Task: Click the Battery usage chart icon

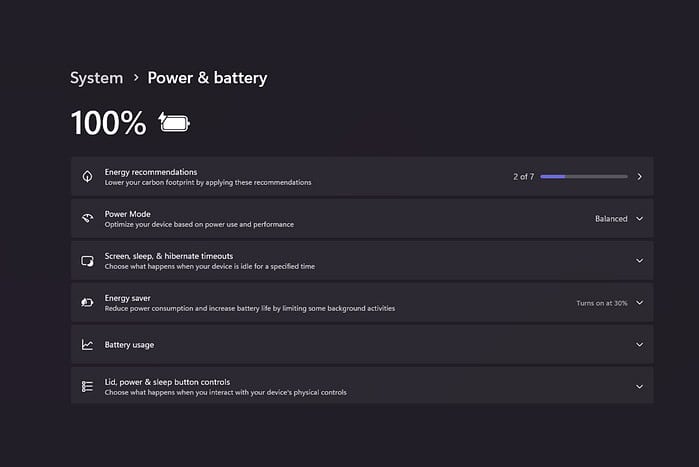Action: tap(87, 344)
